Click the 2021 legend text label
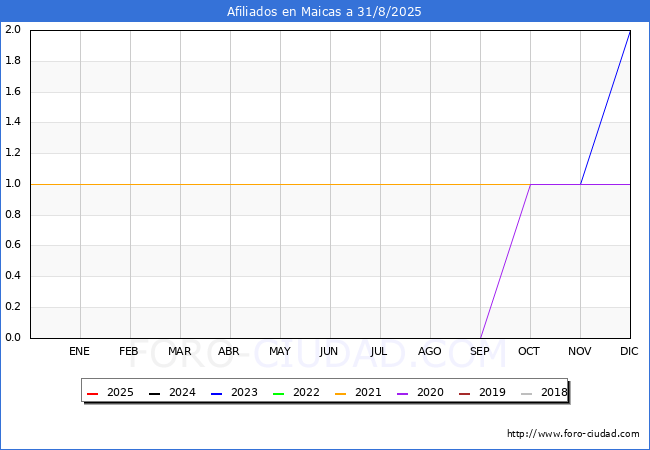The width and height of the screenshot is (650, 450). [x=368, y=393]
